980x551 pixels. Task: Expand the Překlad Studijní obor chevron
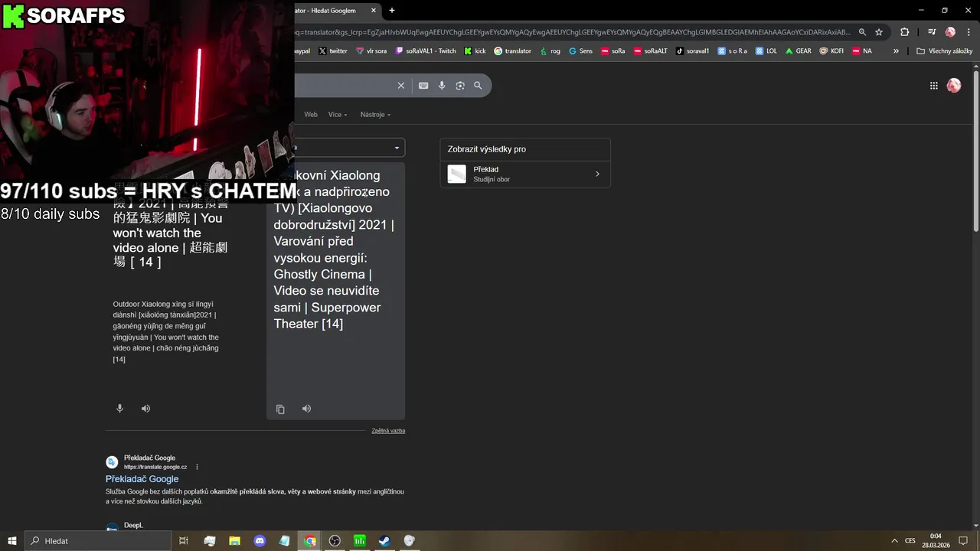pyautogui.click(x=597, y=174)
